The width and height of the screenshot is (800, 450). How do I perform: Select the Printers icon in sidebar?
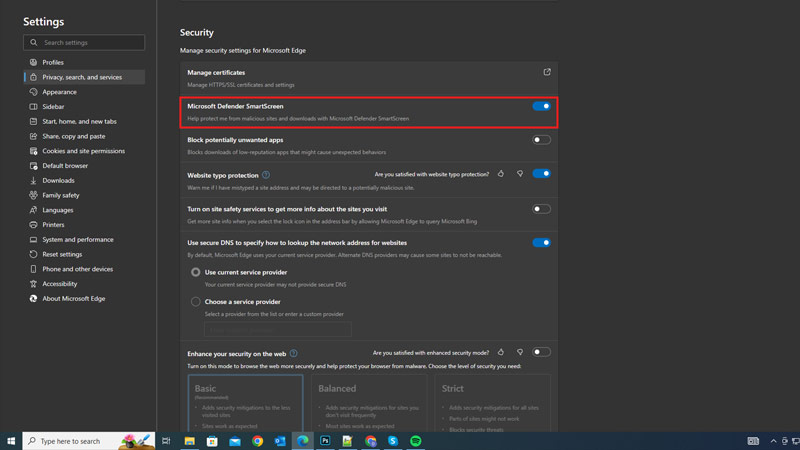point(33,224)
